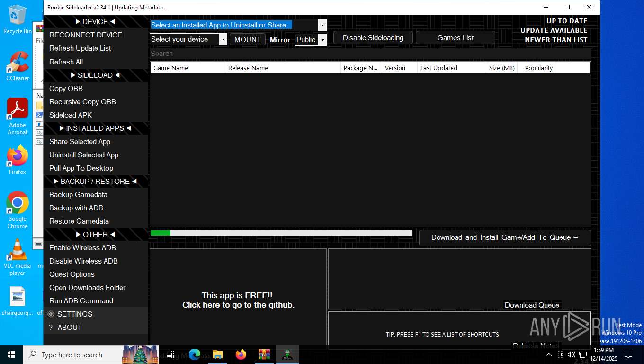Screen dimensions: 644x364
Task: Collapse the OTHER section header
Action: [96, 235]
